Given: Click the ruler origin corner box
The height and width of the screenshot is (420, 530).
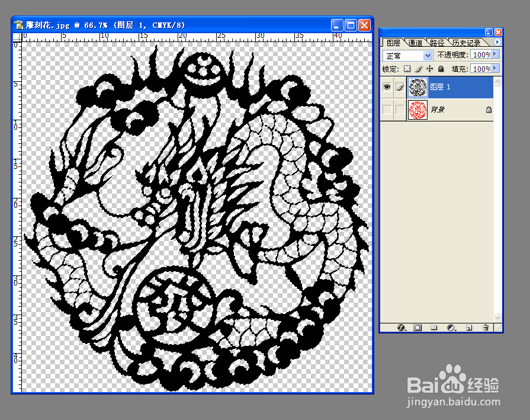Looking at the screenshot, I should coord(17,37).
